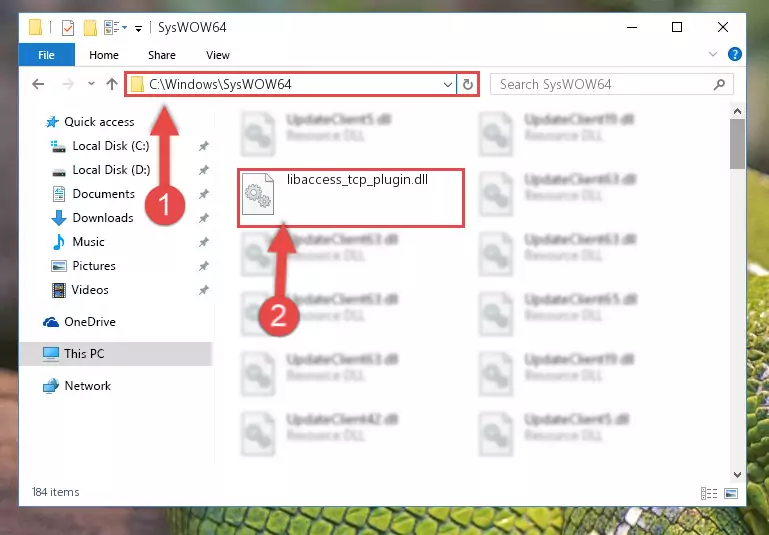
Task: Open the File menu
Action: [47, 54]
